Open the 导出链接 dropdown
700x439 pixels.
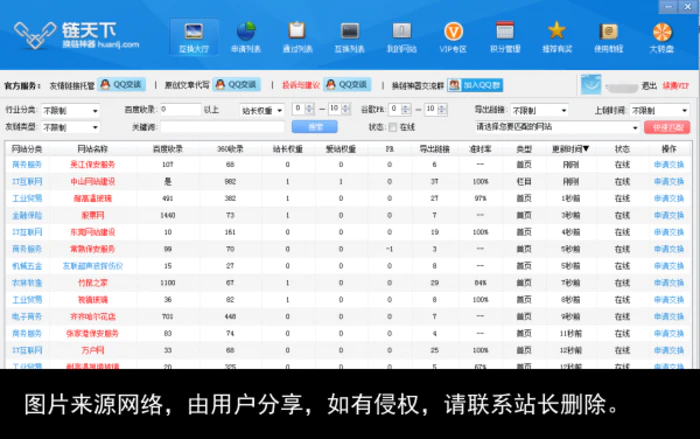coord(539,110)
